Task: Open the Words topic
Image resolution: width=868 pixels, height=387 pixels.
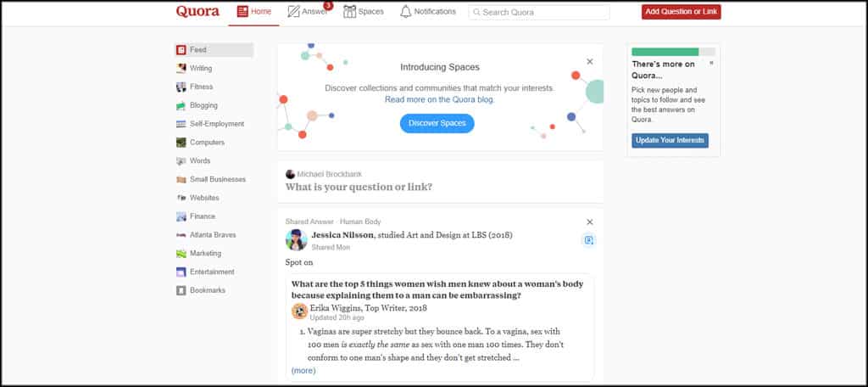Action: 200,160
